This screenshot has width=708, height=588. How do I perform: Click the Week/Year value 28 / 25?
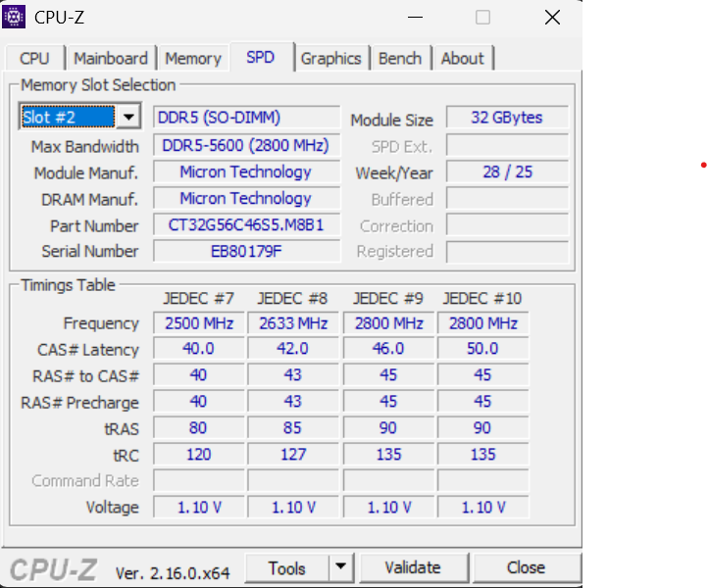pos(507,171)
